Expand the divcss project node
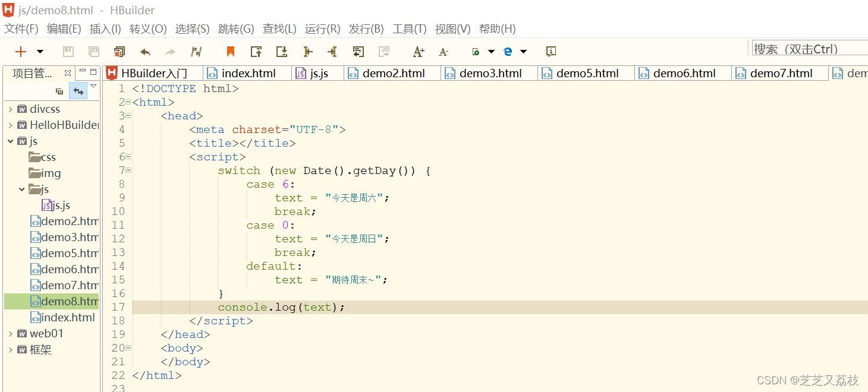 (10, 109)
